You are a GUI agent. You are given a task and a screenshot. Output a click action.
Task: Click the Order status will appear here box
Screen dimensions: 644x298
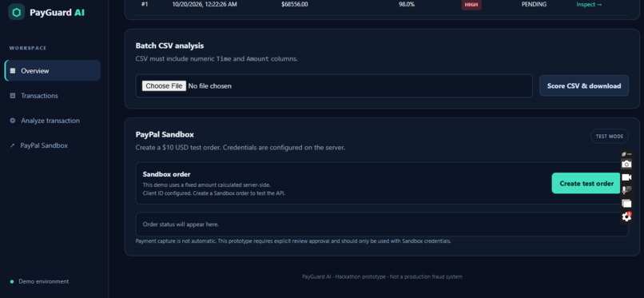382,224
